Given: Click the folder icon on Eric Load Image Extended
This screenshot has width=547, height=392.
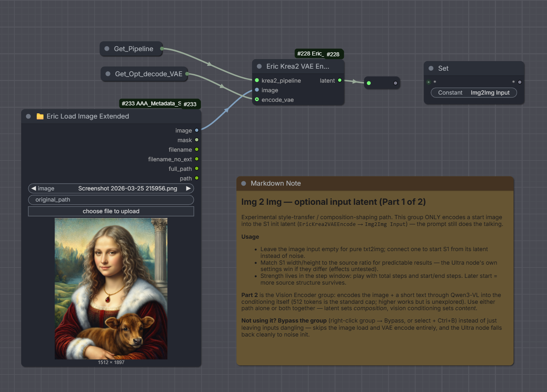Looking at the screenshot, I should point(40,116).
